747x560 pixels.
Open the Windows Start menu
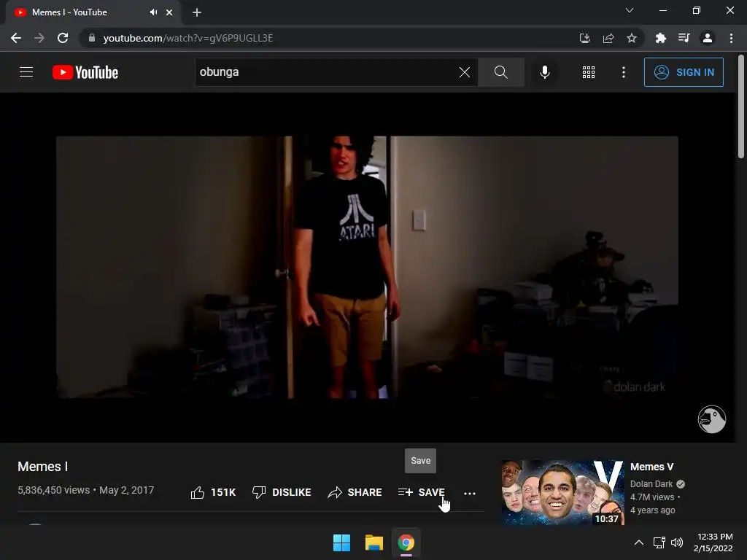click(341, 542)
